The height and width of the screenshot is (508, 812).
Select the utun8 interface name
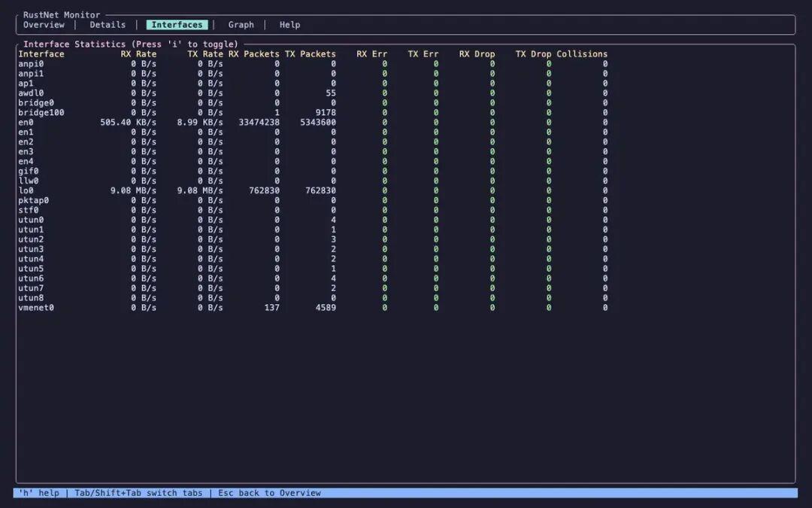coord(31,298)
